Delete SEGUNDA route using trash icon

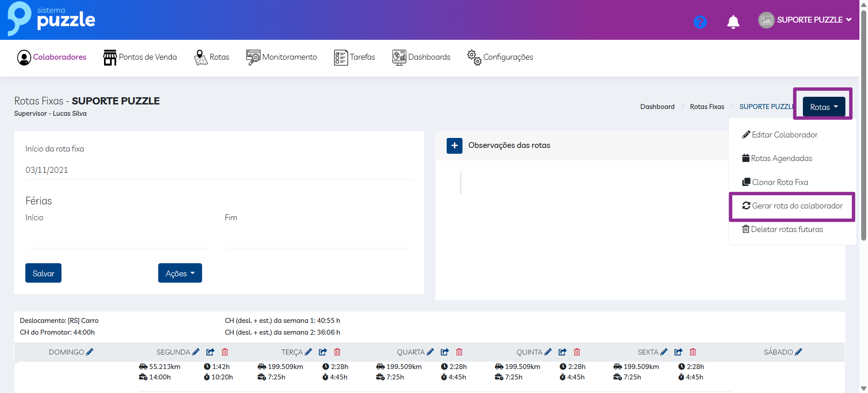click(225, 352)
